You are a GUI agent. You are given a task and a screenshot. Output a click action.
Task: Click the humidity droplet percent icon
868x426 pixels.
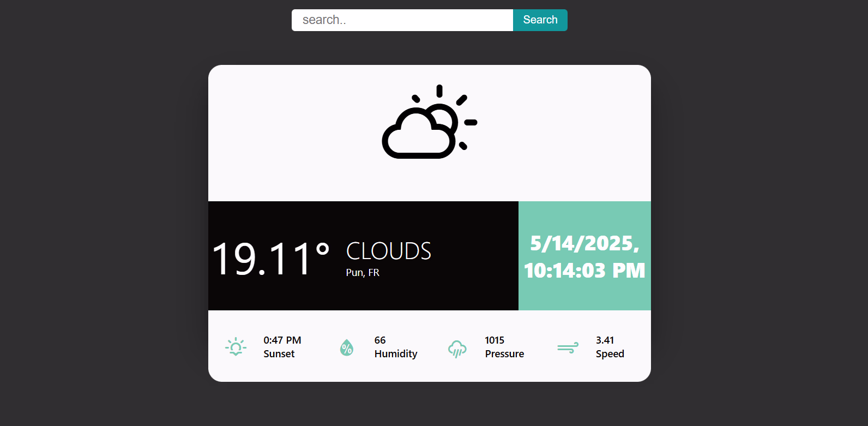point(347,347)
